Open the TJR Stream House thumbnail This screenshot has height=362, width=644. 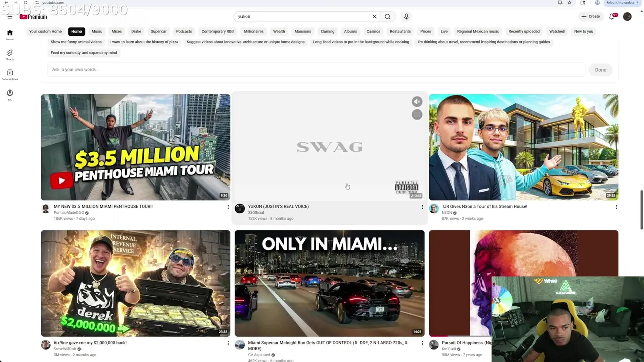523,147
